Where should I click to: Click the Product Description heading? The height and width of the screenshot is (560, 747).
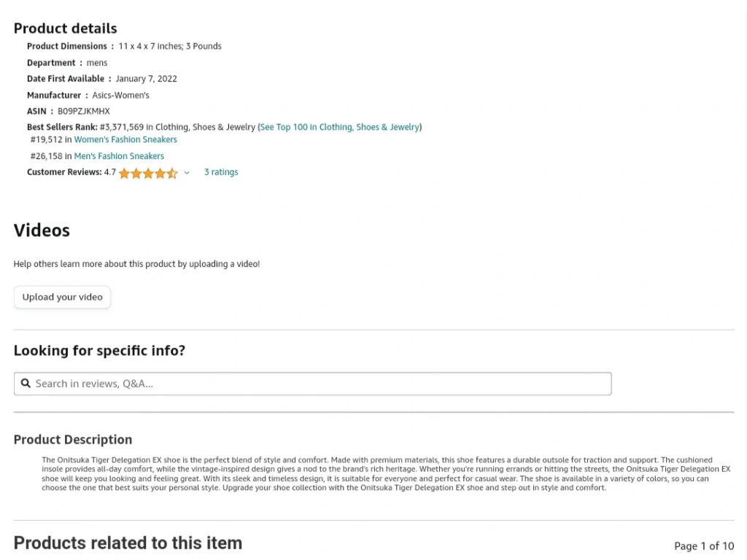[73, 440]
